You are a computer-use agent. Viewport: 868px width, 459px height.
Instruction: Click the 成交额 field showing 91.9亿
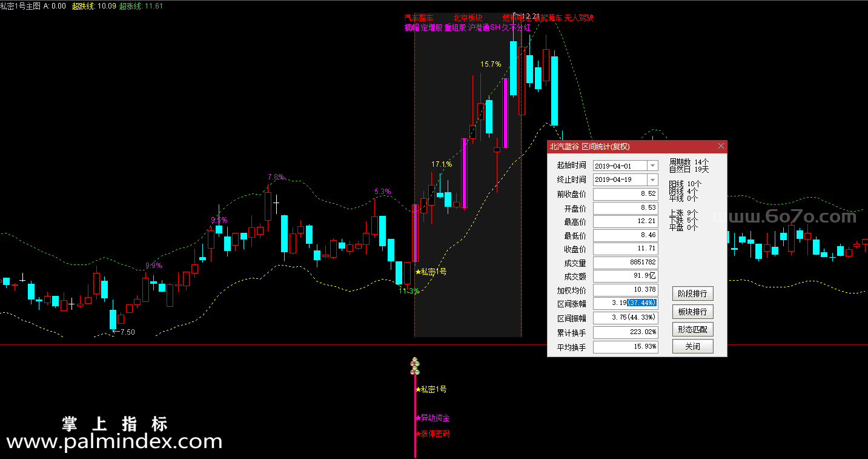click(x=625, y=276)
